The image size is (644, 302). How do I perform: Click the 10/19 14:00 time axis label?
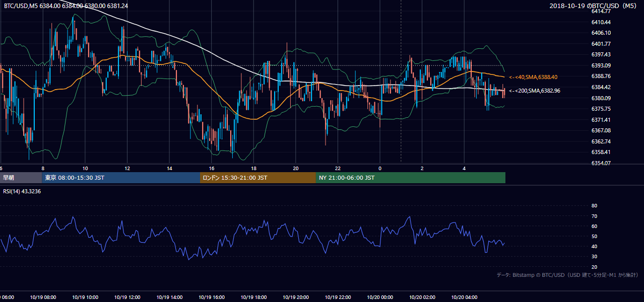coord(169,297)
